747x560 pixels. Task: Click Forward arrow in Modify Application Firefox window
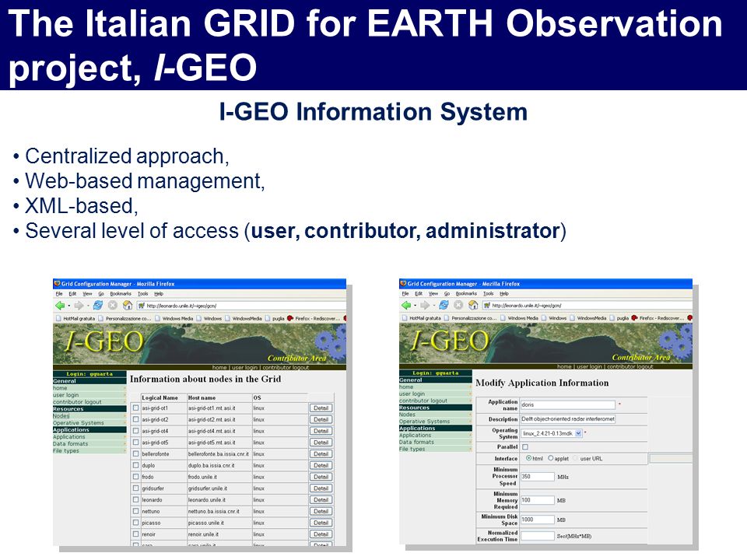[425, 305]
